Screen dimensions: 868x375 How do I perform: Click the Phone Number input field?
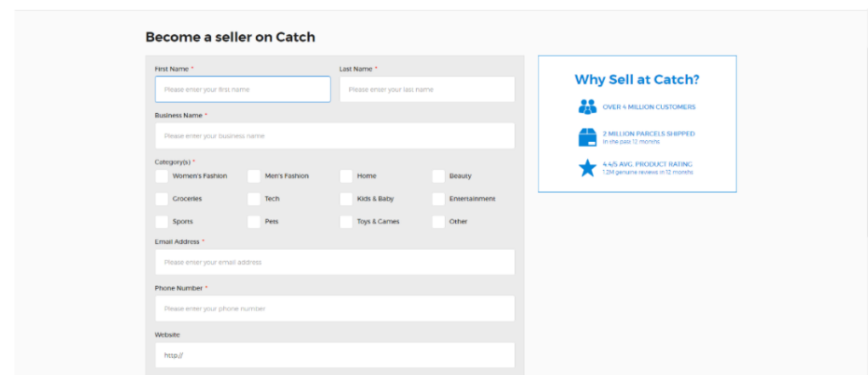point(334,309)
